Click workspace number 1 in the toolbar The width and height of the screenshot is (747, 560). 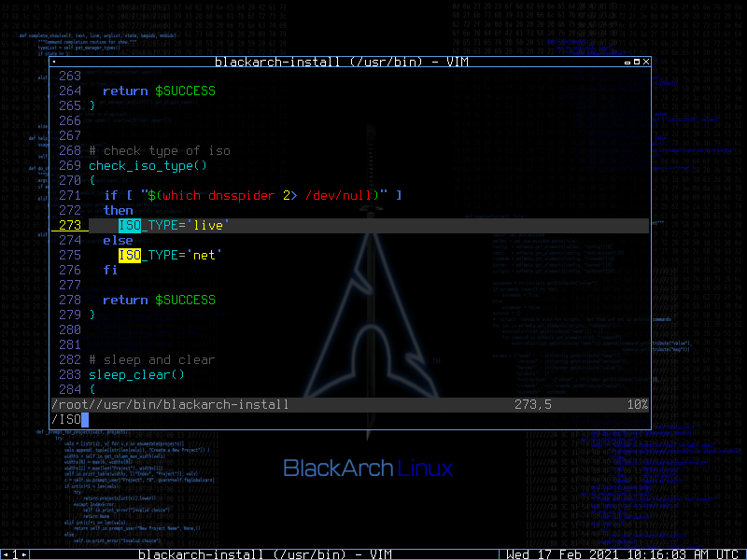click(15, 554)
